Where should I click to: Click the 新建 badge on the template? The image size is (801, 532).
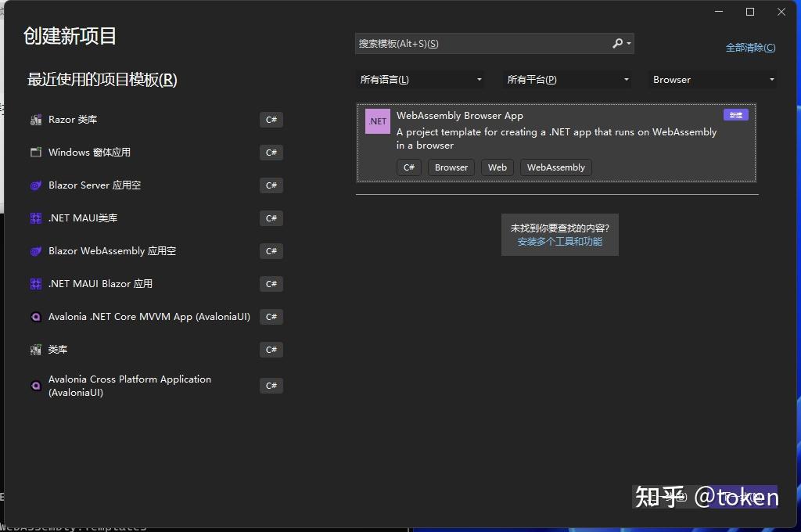click(x=736, y=115)
